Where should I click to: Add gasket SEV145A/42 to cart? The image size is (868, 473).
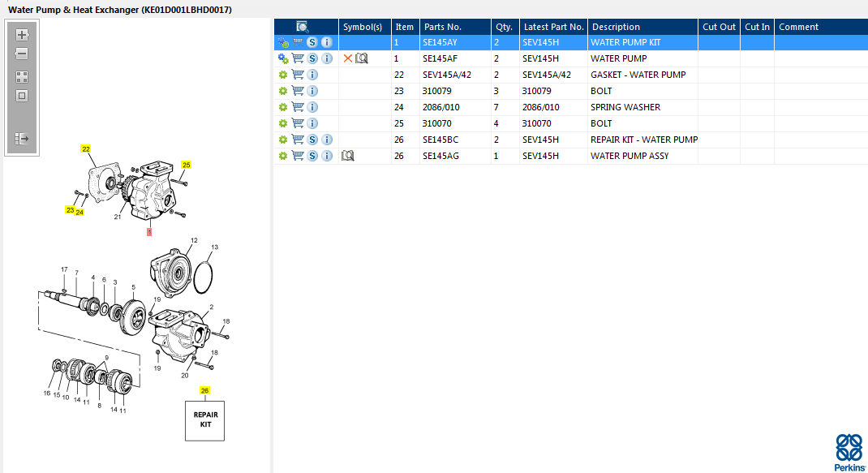[x=298, y=74]
